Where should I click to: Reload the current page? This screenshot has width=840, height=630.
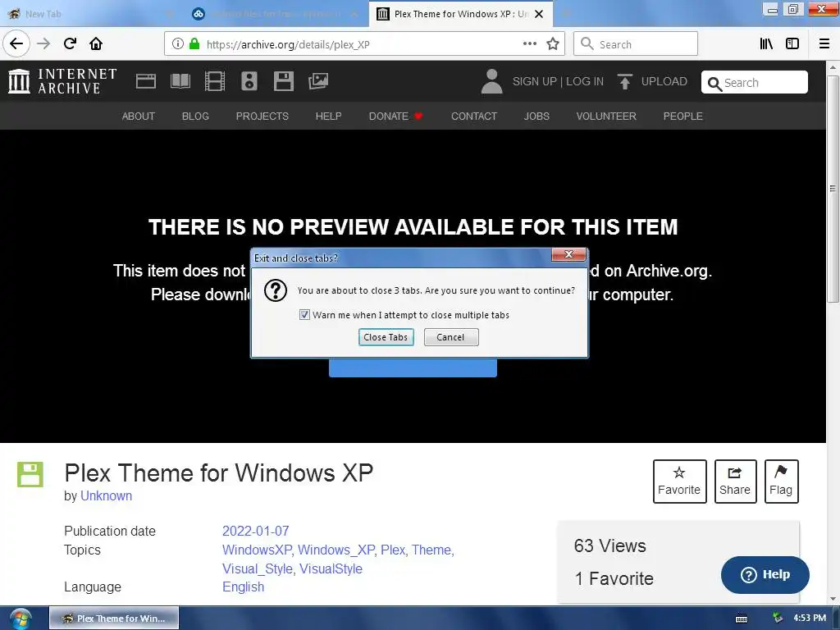click(x=70, y=43)
